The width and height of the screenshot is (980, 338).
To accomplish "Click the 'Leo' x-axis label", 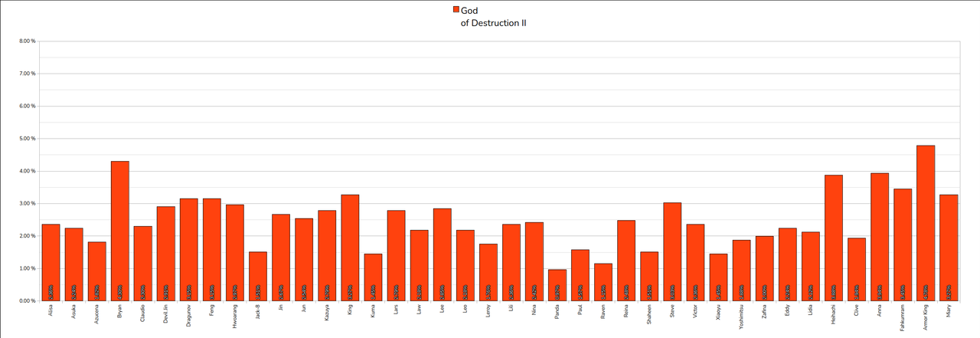I will 465,308.
